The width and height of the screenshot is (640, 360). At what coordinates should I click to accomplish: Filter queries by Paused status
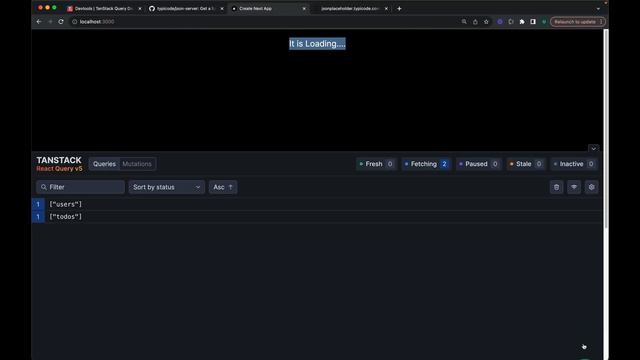coord(478,164)
